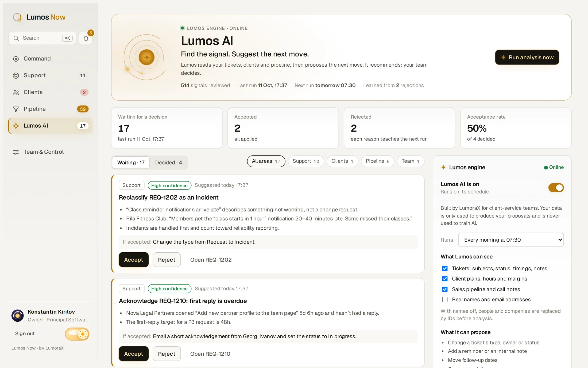Screen dimensions: 588x368
Task: Click the Pipeline funnel icon
Action: point(16,109)
